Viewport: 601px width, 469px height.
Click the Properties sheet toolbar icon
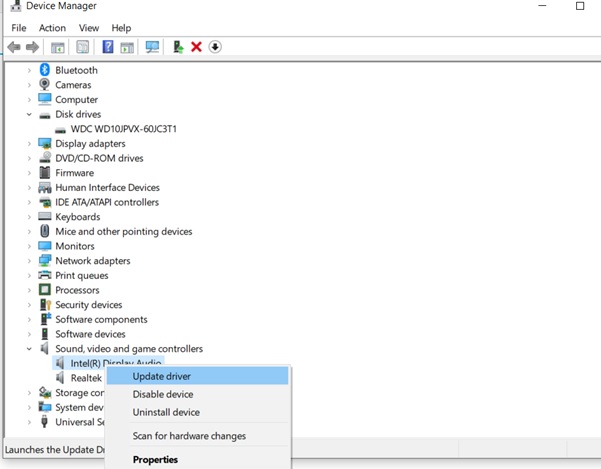pos(83,47)
